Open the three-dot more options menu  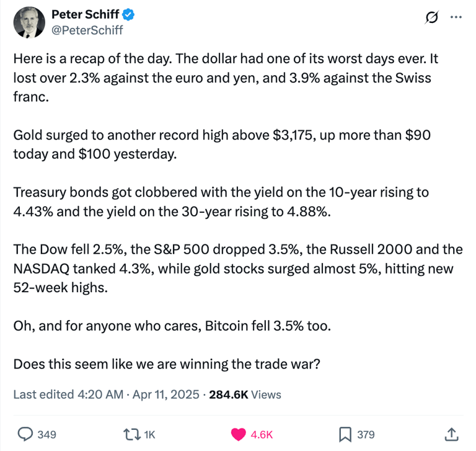tap(456, 17)
